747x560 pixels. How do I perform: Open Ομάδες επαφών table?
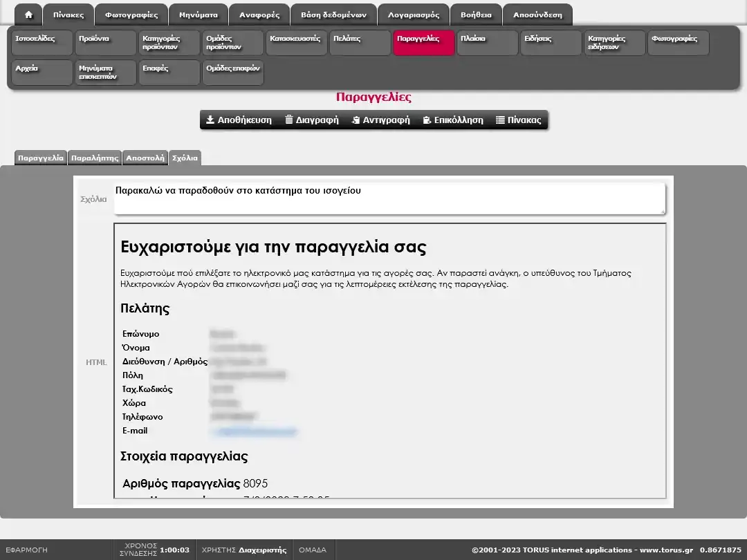232,73
